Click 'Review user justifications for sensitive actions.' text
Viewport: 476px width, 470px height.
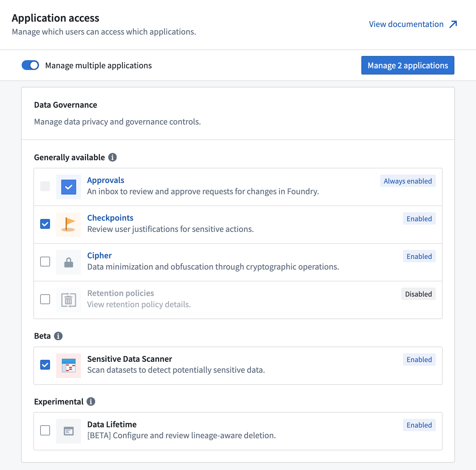click(170, 229)
